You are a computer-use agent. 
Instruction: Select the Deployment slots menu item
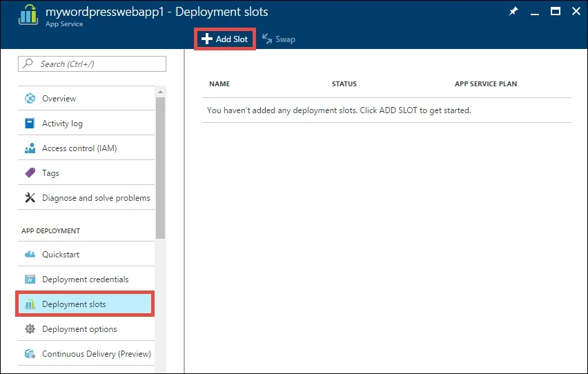(85, 304)
